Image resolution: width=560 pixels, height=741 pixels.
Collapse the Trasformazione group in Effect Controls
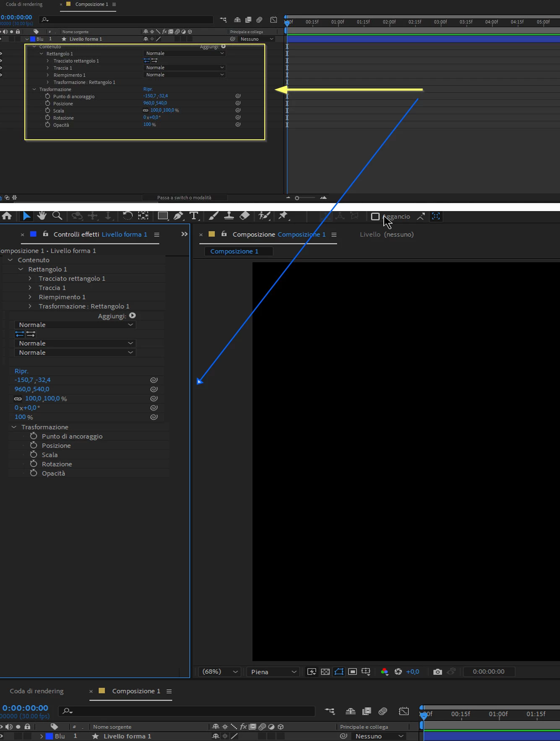14,427
